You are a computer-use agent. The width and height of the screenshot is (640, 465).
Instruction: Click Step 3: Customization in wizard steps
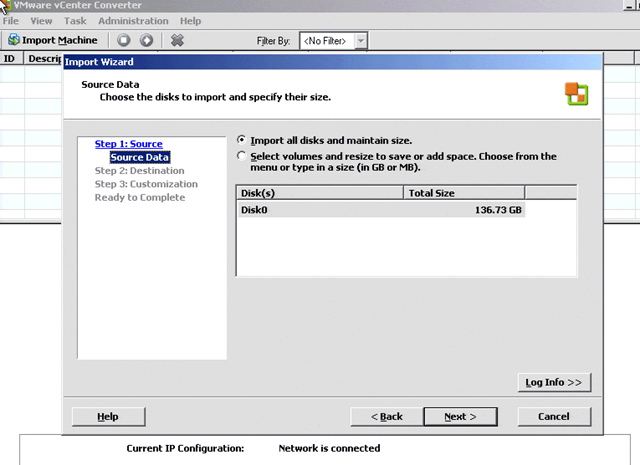click(x=146, y=184)
